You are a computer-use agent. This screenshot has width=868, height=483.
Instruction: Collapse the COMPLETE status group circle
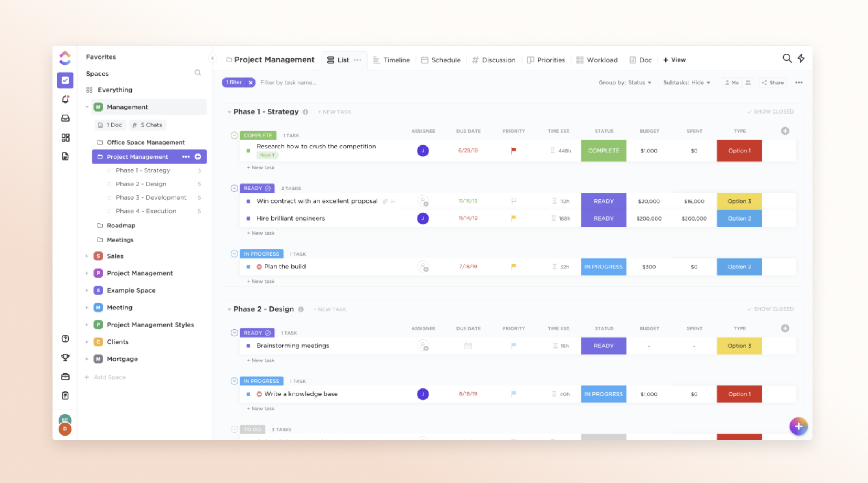234,136
